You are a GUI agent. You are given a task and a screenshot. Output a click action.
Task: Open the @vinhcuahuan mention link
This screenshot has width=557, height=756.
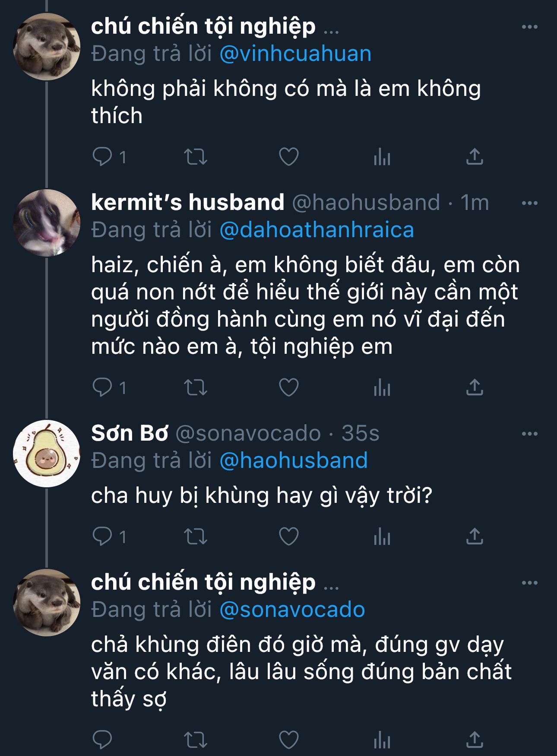click(x=295, y=54)
